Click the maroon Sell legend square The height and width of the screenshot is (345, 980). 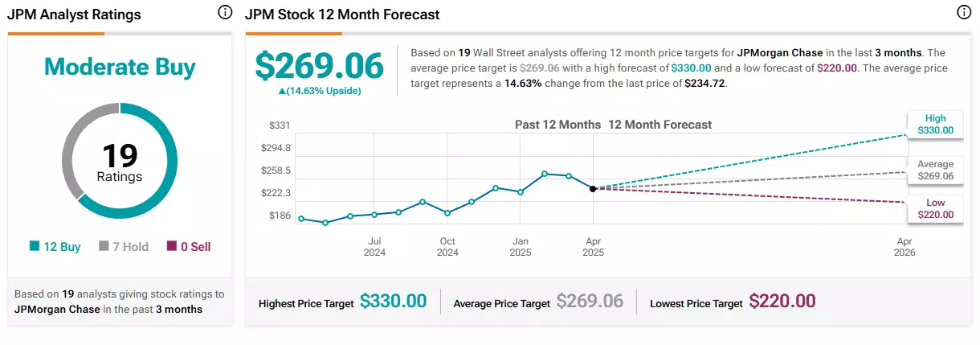click(x=172, y=247)
